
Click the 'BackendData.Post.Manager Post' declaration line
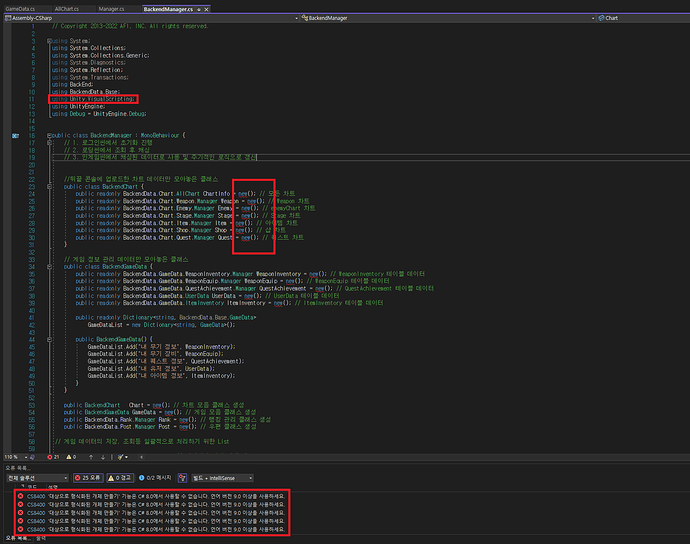point(160,427)
